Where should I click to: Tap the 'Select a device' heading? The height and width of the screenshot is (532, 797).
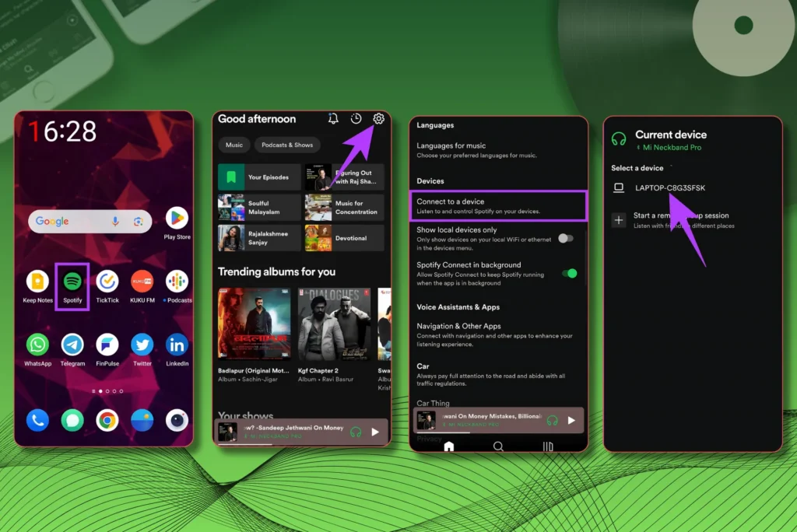[637, 168]
